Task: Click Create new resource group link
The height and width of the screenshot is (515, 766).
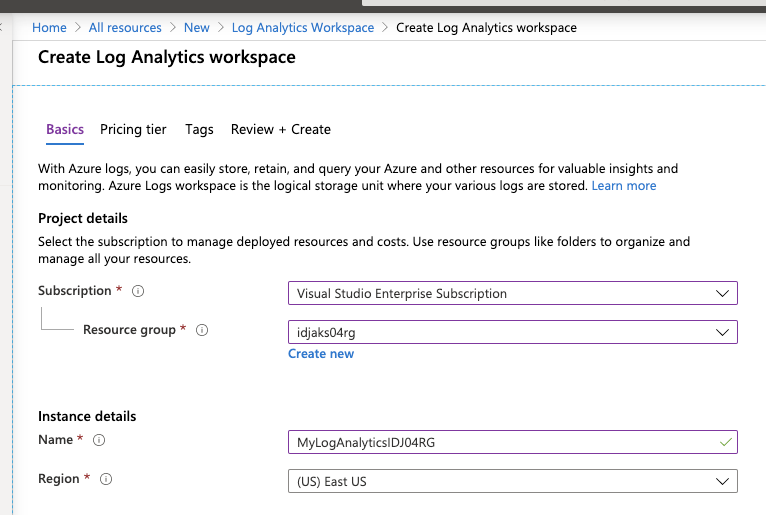Action: [x=321, y=354]
